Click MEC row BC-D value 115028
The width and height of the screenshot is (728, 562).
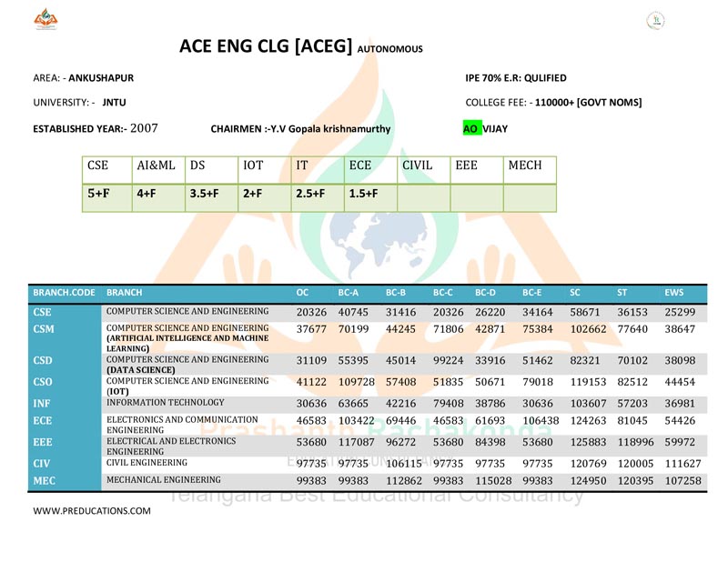pyautogui.click(x=493, y=481)
